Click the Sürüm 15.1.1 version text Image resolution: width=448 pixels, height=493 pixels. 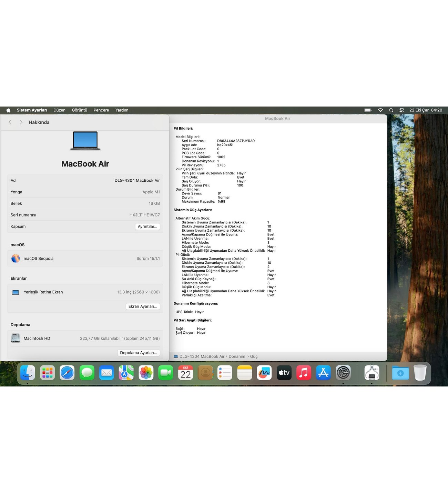pos(148,259)
